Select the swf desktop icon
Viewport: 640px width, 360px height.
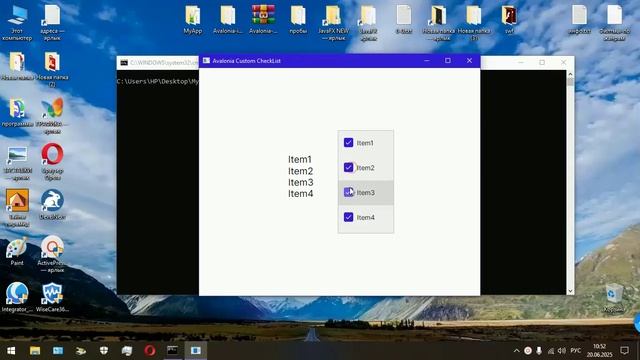tap(509, 20)
